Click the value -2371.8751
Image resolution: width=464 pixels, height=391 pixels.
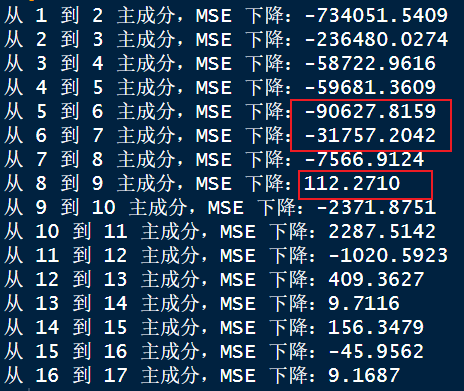coord(376,207)
